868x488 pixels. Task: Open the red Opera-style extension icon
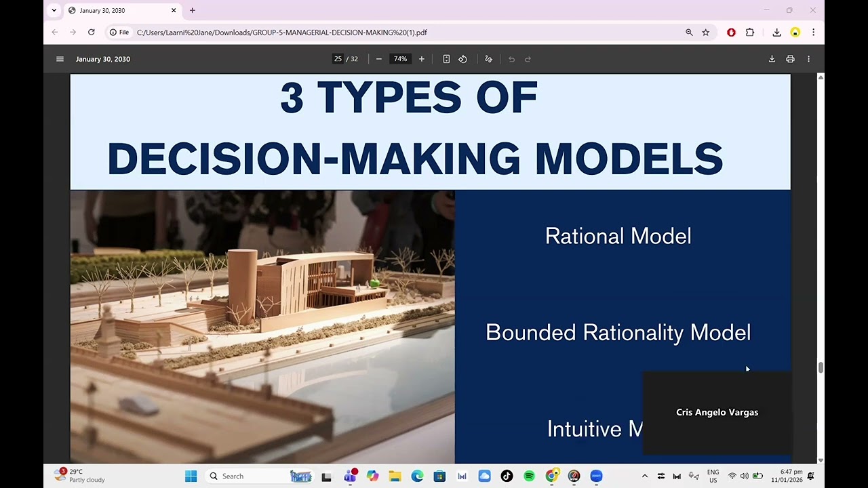click(731, 32)
